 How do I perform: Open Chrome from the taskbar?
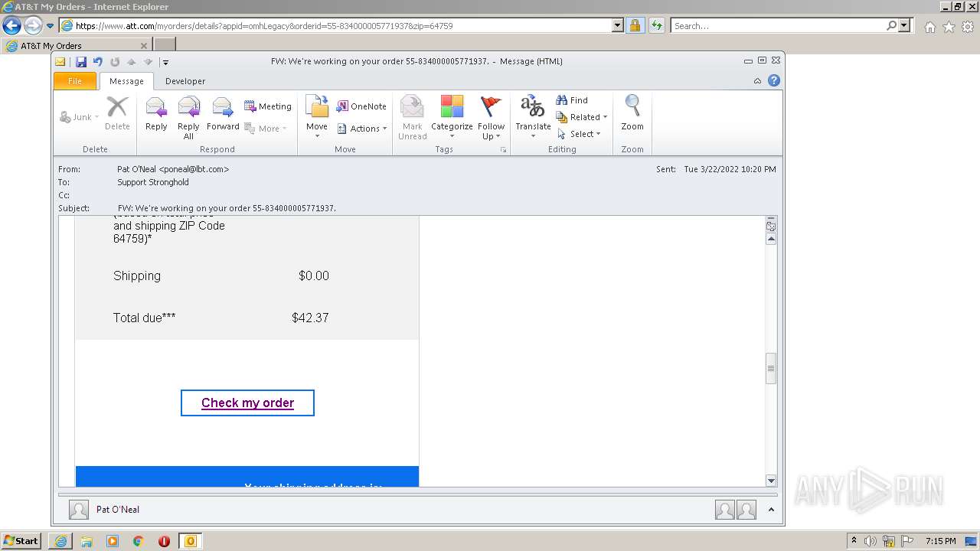pyautogui.click(x=139, y=541)
